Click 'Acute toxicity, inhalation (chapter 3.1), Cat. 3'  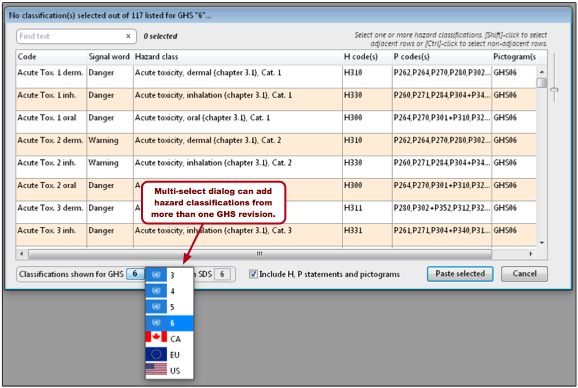[213, 231]
